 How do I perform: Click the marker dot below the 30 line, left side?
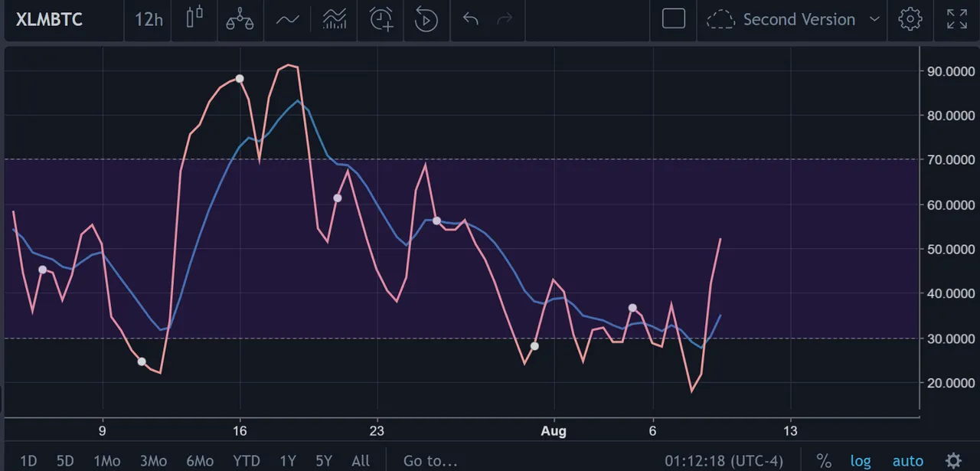pyautogui.click(x=142, y=361)
